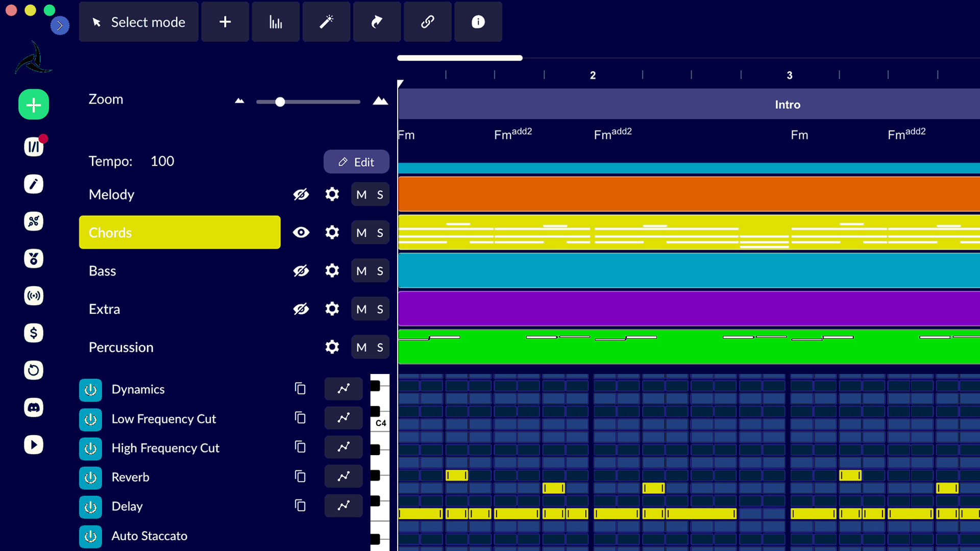The height and width of the screenshot is (551, 980).
Task: Mute the Bass track
Action: click(x=361, y=271)
